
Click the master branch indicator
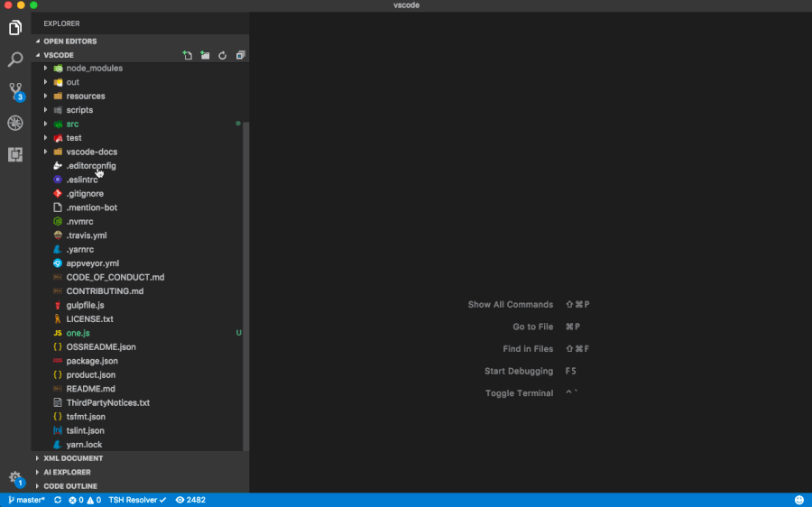(x=26, y=500)
